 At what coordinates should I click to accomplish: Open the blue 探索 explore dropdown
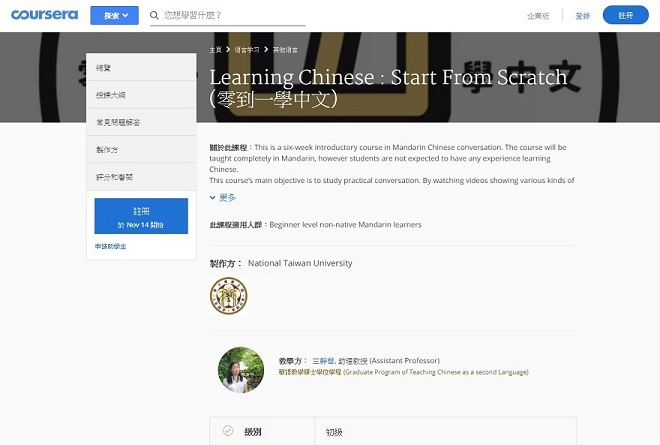pyautogui.click(x=114, y=16)
